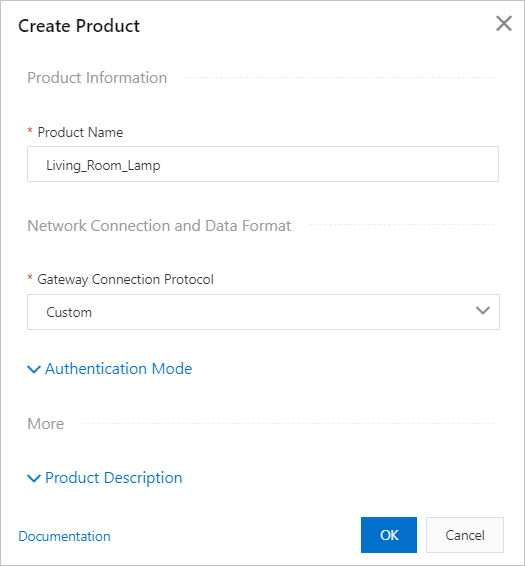
Task: Click the red asterisk beside Product Name
Action: click(x=30, y=130)
